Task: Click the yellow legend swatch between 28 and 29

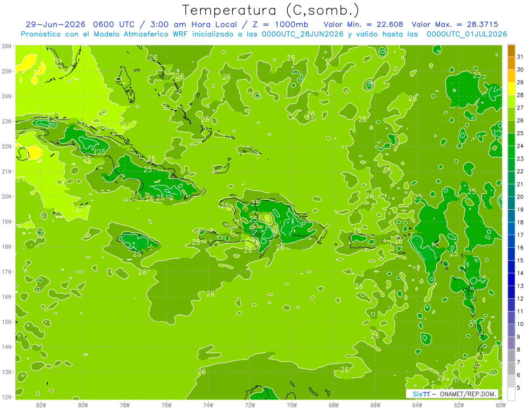Action: [x=511, y=89]
